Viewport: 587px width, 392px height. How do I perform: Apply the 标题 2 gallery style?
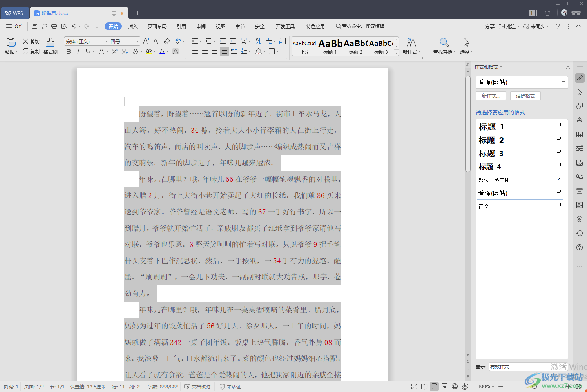click(x=356, y=47)
